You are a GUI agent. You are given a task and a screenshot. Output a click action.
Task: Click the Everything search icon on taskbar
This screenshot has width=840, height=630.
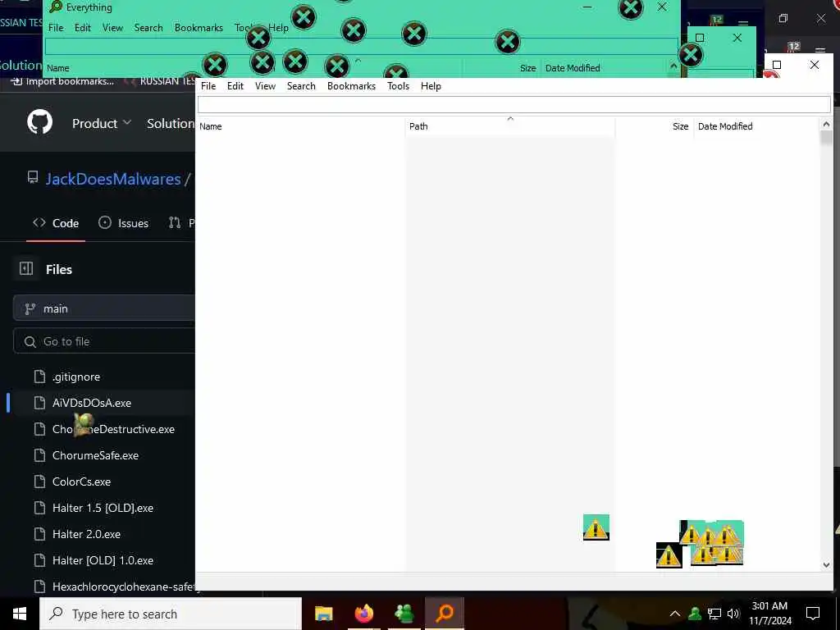[x=445, y=614]
